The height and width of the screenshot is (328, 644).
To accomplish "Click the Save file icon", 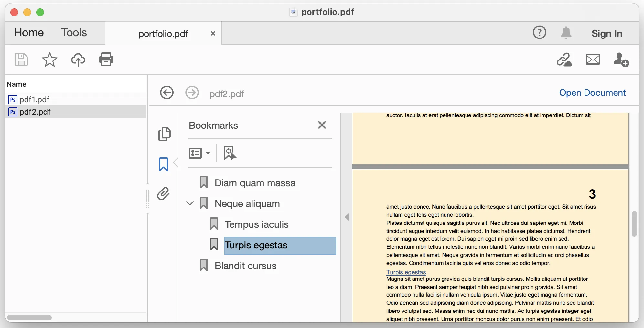I will (21, 60).
